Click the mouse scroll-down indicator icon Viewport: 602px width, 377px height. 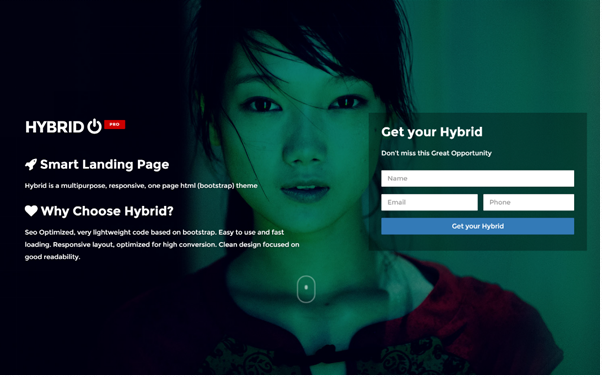[306, 289]
